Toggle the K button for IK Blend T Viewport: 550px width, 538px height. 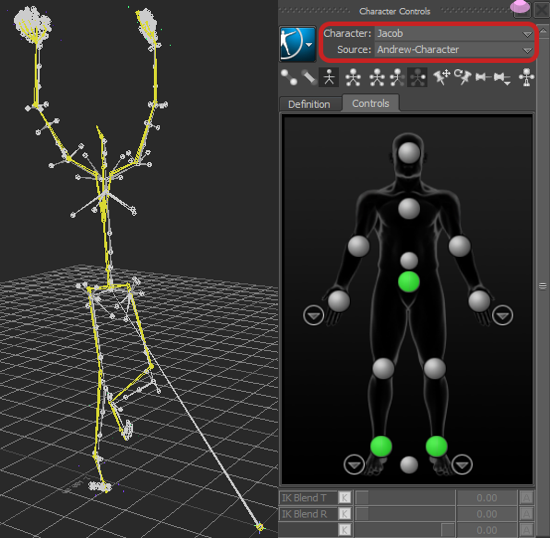pos(344,497)
